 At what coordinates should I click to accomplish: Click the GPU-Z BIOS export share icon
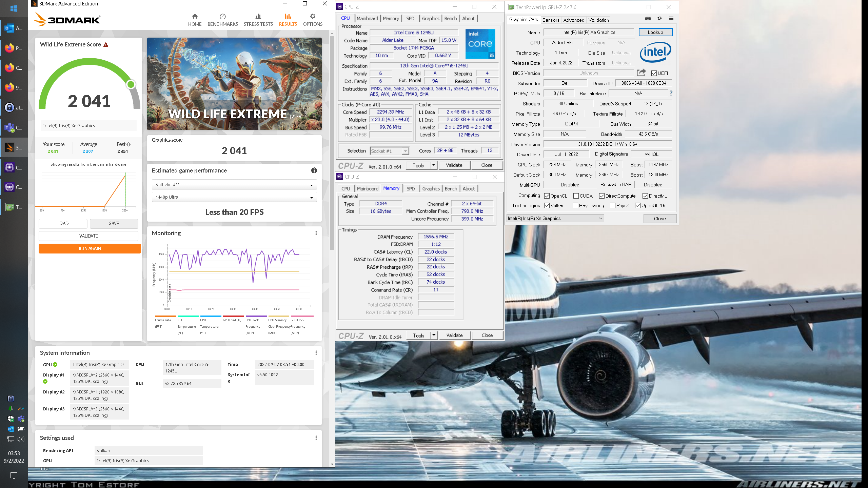[641, 73]
